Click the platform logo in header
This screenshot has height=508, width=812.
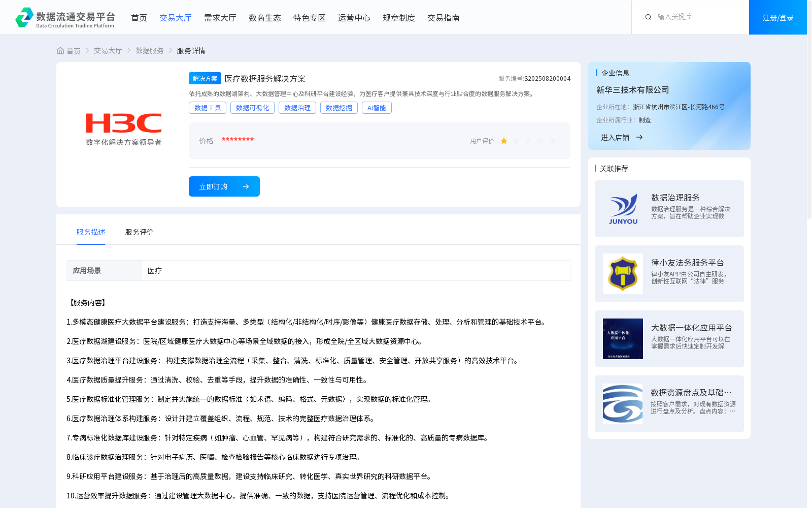click(65, 18)
